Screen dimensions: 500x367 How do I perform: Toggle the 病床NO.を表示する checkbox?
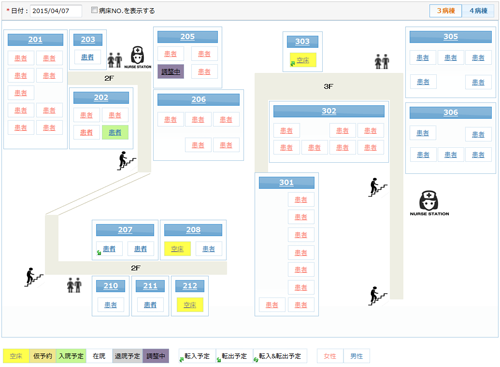tap(94, 10)
